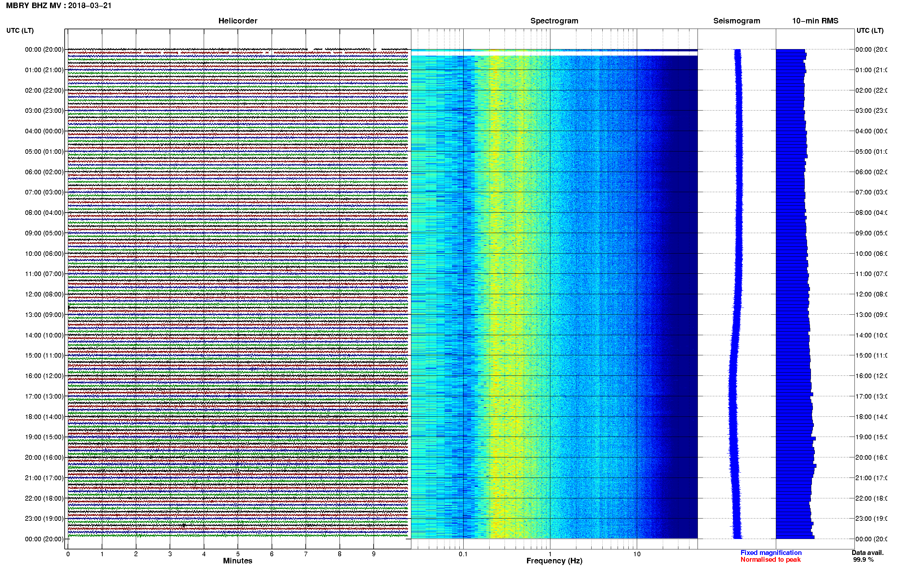Click the Frequency (Hz) axis label
Image resolution: width=924 pixels, height=578 pixels.
554,561
